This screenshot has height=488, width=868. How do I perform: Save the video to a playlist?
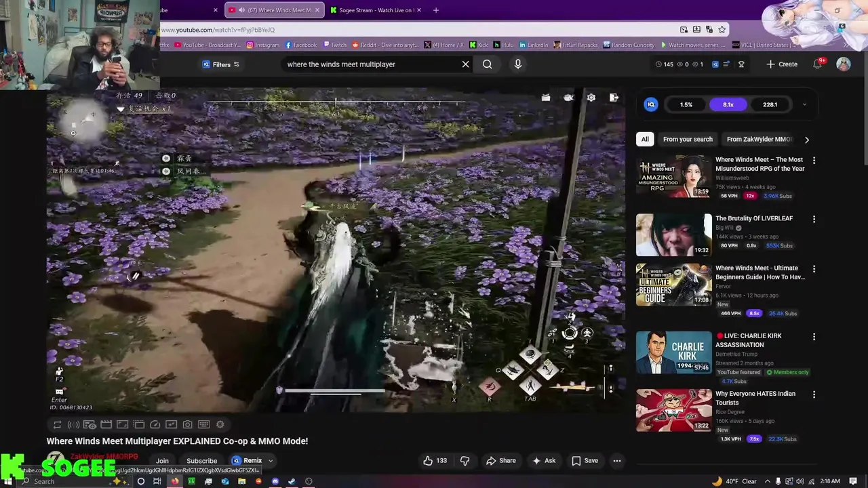pyautogui.click(x=585, y=461)
